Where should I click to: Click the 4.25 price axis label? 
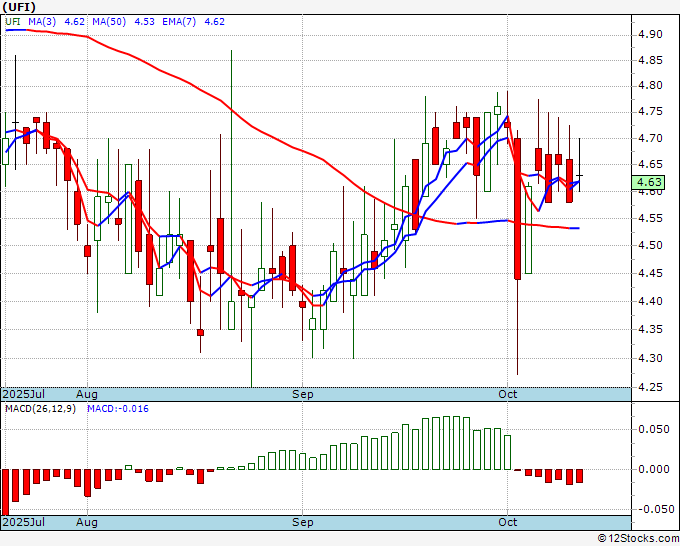coord(651,387)
